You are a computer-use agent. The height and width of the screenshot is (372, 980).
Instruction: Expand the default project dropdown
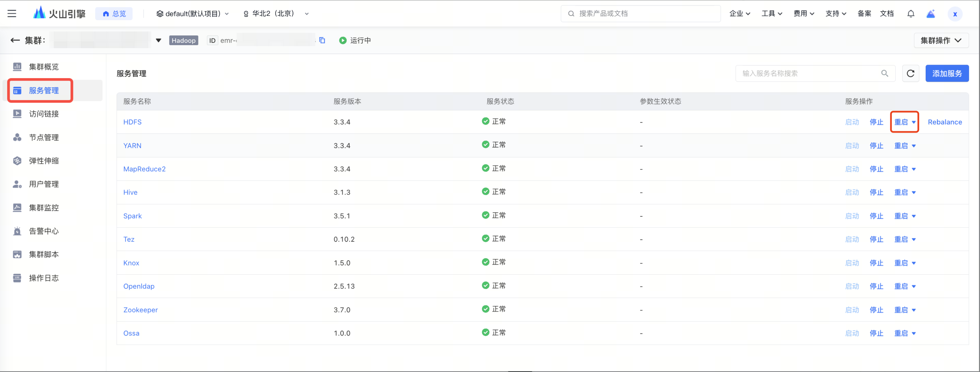[x=192, y=14]
